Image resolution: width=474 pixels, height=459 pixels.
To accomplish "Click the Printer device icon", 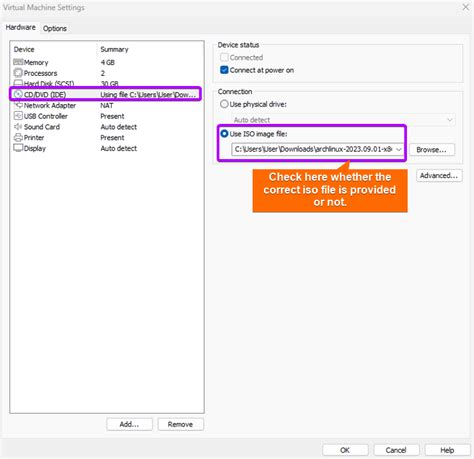I will pyautogui.click(x=18, y=137).
